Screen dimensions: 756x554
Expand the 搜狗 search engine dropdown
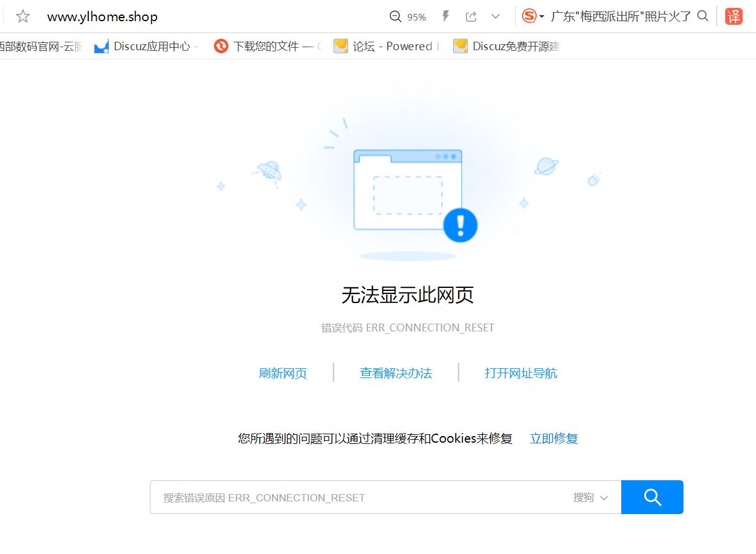(590, 498)
